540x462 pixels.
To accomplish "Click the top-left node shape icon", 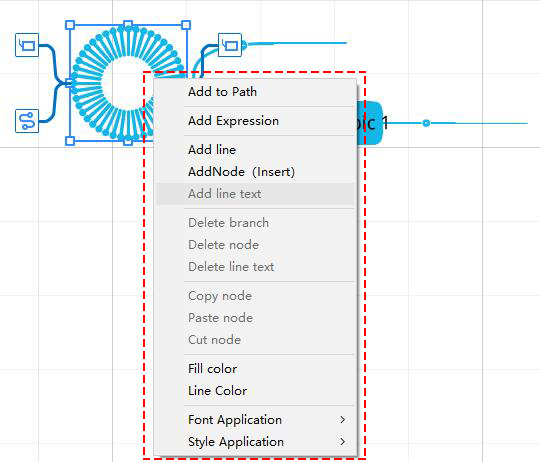I will (x=27, y=45).
